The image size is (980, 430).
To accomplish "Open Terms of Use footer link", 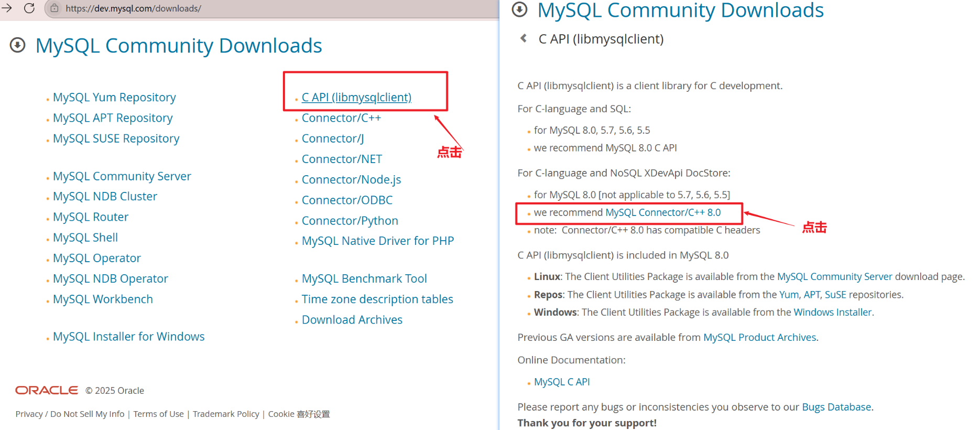I will click(158, 414).
